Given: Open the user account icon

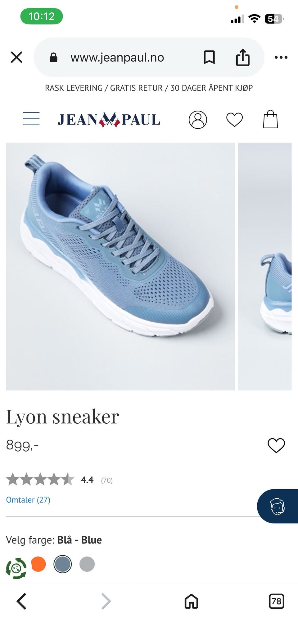Looking at the screenshot, I should point(198,120).
